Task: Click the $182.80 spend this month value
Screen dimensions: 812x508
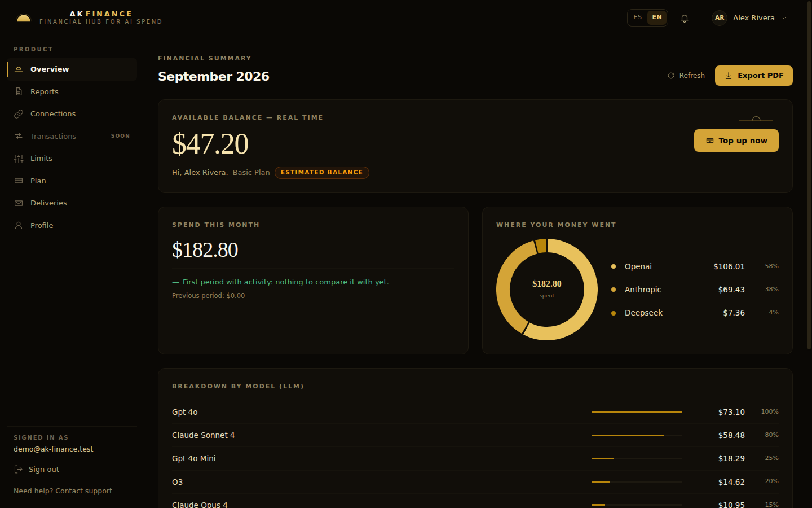Action: pos(205,249)
